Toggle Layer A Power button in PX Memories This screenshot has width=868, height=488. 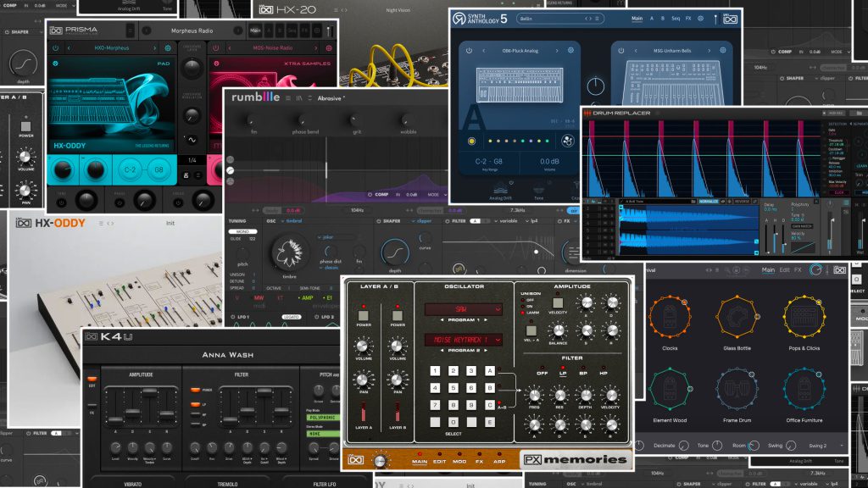pos(363,316)
